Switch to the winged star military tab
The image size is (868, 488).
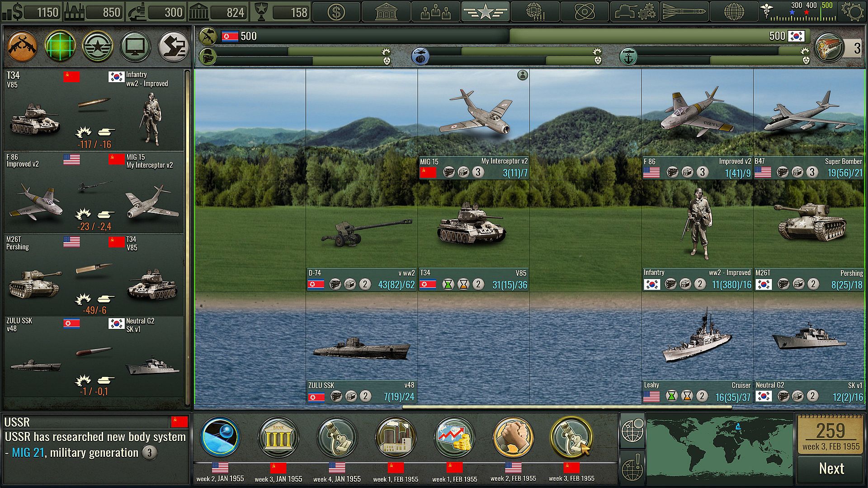click(x=485, y=12)
